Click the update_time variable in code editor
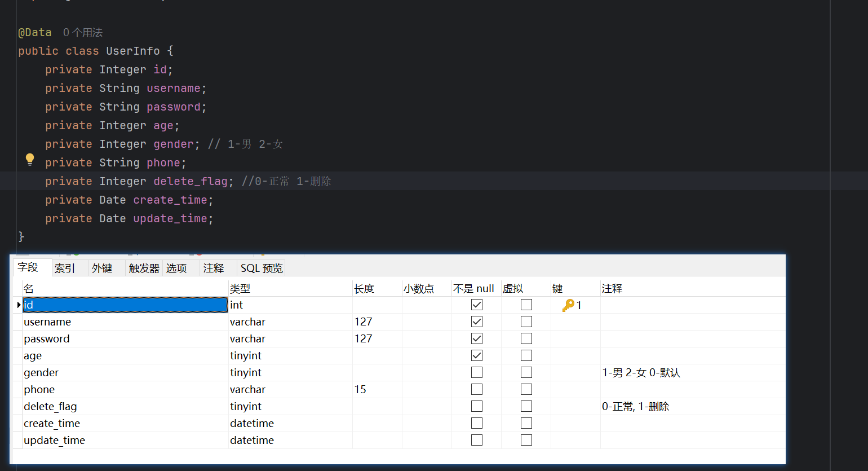 (170, 219)
